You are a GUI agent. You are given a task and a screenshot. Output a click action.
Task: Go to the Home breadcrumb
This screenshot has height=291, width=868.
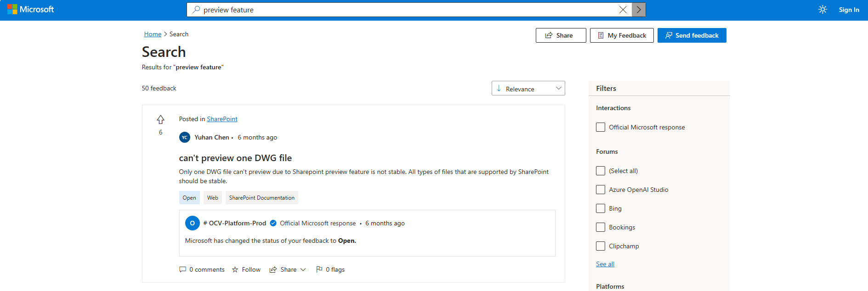pos(153,34)
